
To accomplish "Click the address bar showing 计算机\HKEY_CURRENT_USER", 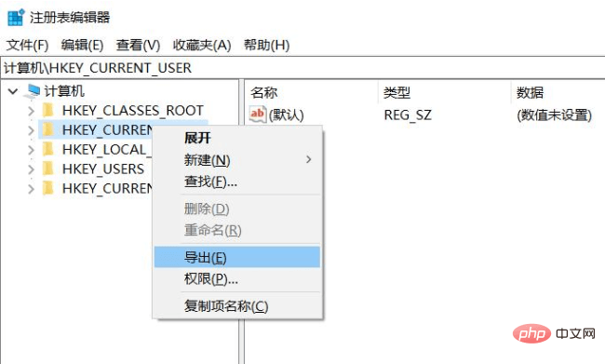I will pos(302,68).
